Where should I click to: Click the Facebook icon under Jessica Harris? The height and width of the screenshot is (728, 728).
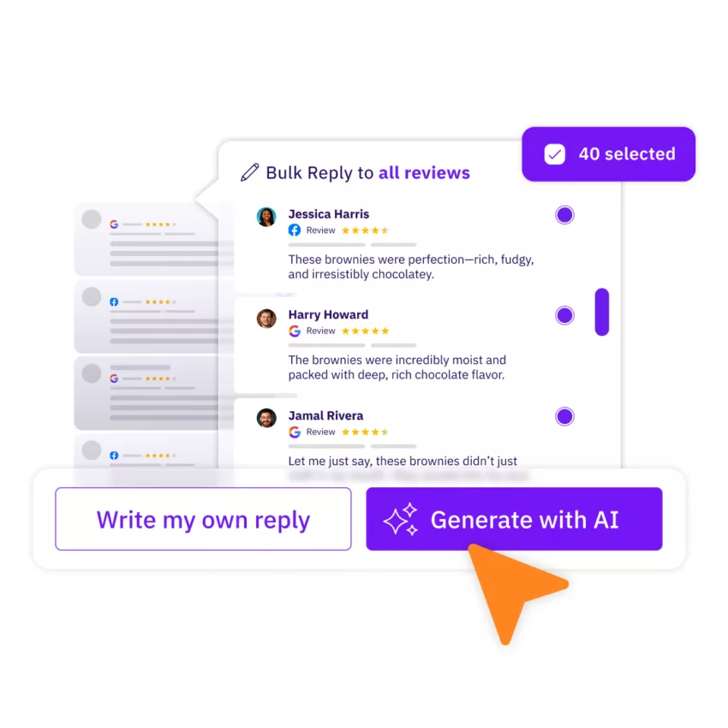point(295,230)
